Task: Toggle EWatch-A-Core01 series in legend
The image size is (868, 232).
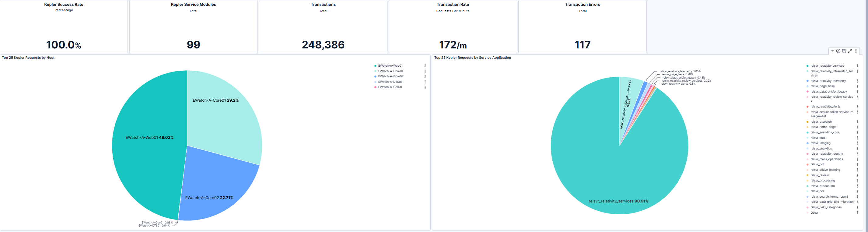Action: click(390, 71)
